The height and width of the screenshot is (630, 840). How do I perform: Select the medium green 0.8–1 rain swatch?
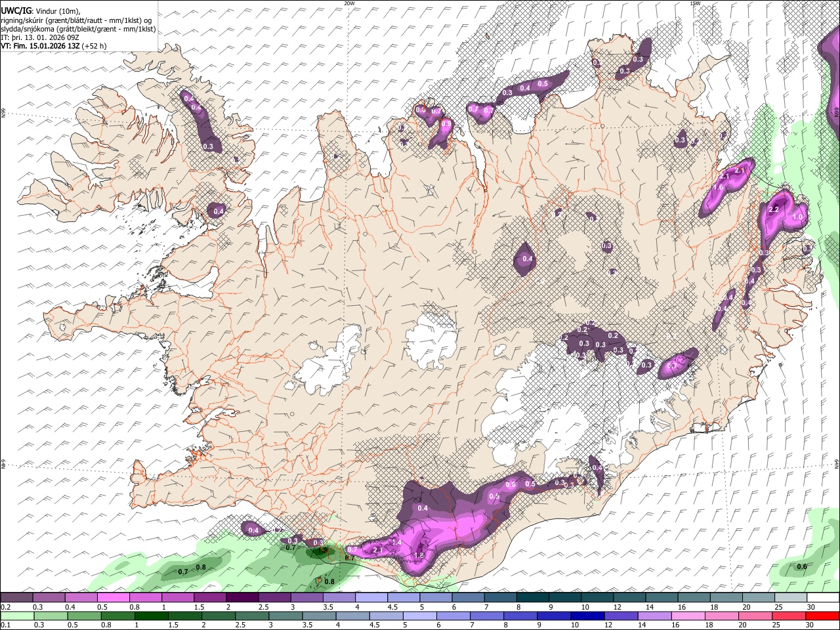[118, 616]
